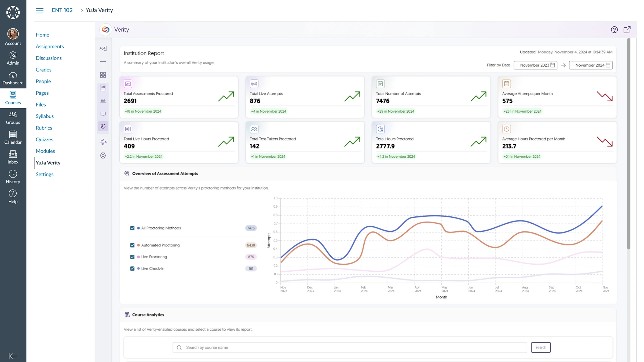Uncheck the All Proctoring Methods checkbox

132,228
